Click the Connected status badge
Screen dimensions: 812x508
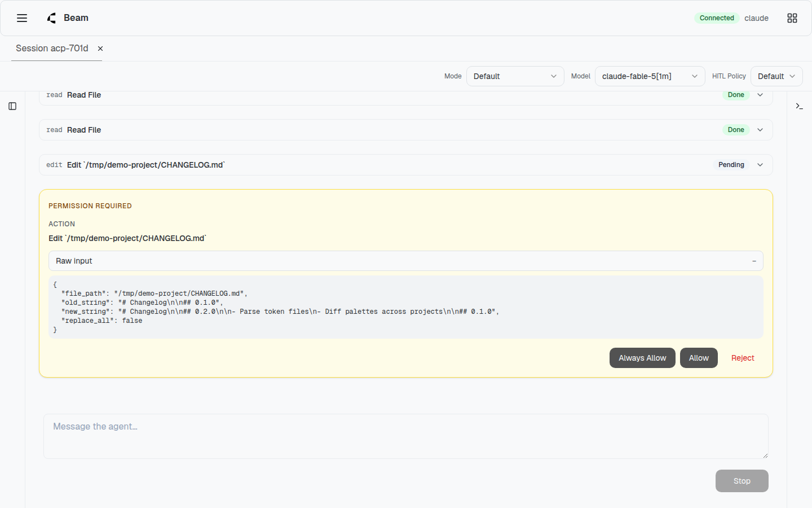click(717, 18)
